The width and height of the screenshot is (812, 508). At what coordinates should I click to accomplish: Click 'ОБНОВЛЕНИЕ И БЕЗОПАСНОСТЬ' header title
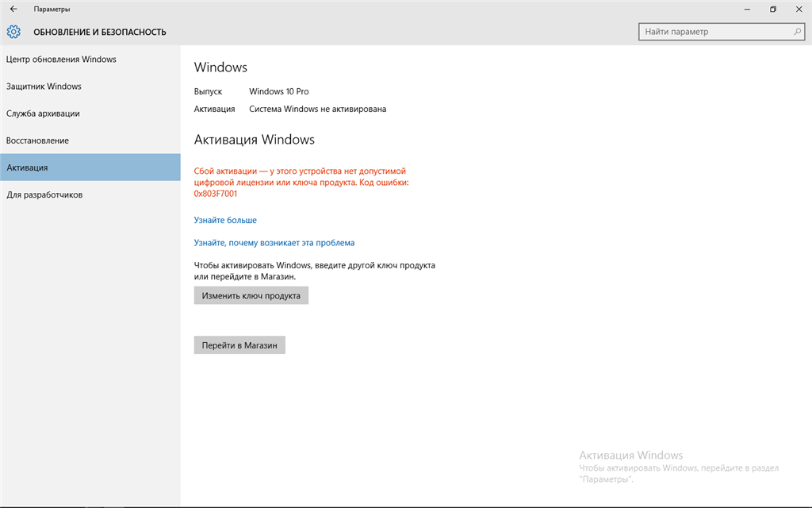tap(100, 32)
